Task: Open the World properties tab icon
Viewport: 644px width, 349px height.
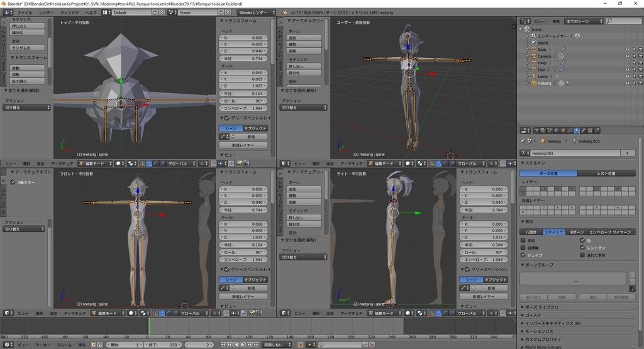Action: click(557, 131)
